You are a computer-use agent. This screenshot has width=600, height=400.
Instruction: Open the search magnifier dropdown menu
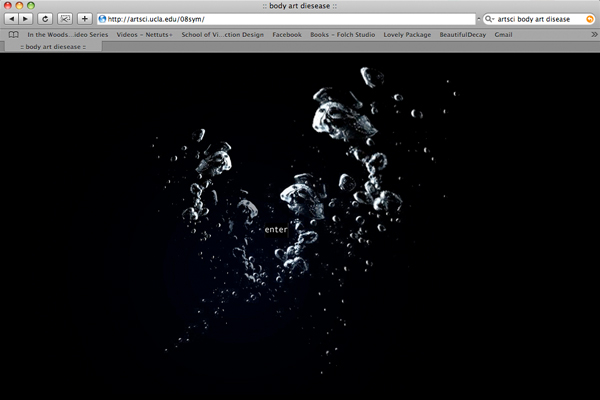pos(488,19)
